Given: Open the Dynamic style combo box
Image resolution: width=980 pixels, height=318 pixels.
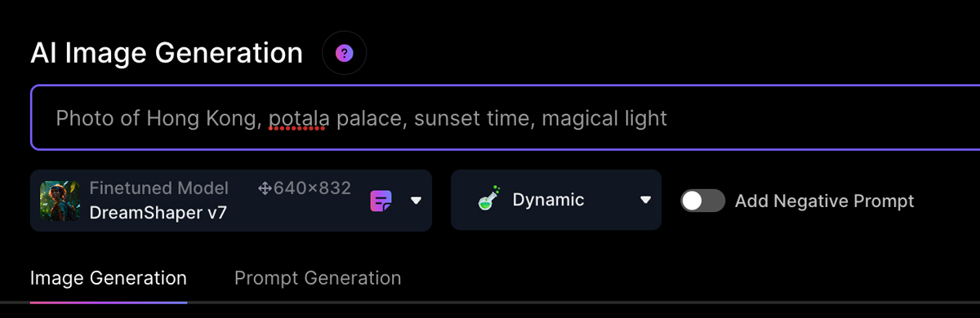Looking at the screenshot, I should click(556, 200).
